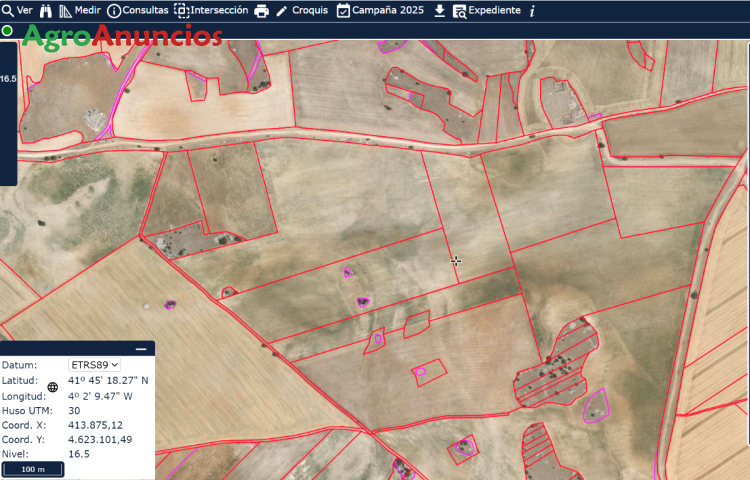Open the Ver search tool

pyautogui.click(x=17, y=10)
